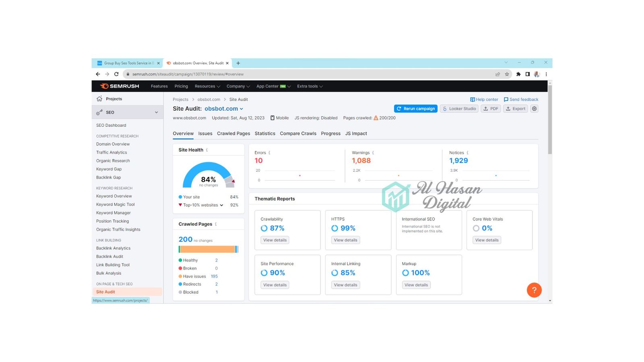Click the Crawled Pages info icon
The width and height of the screenshot is (644, 362).
coord(216,224)
